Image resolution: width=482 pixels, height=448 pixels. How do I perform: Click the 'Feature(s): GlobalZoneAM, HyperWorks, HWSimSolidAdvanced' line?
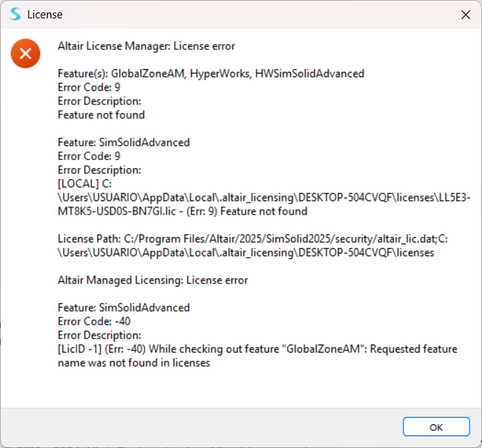211,73
